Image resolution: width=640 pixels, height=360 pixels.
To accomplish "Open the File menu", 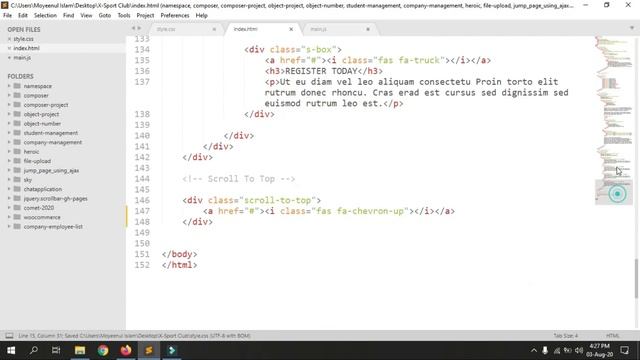I will 7,16.
